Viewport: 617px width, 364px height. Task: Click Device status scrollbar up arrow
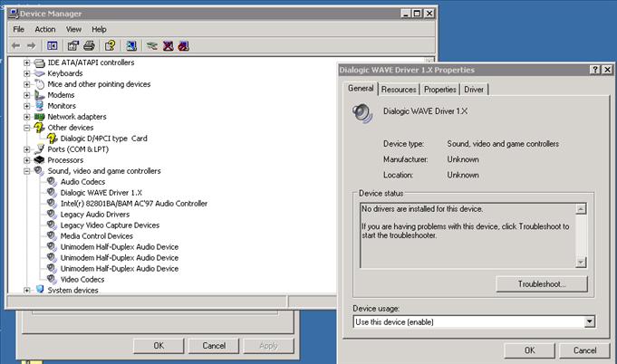(x=581, y=209)
